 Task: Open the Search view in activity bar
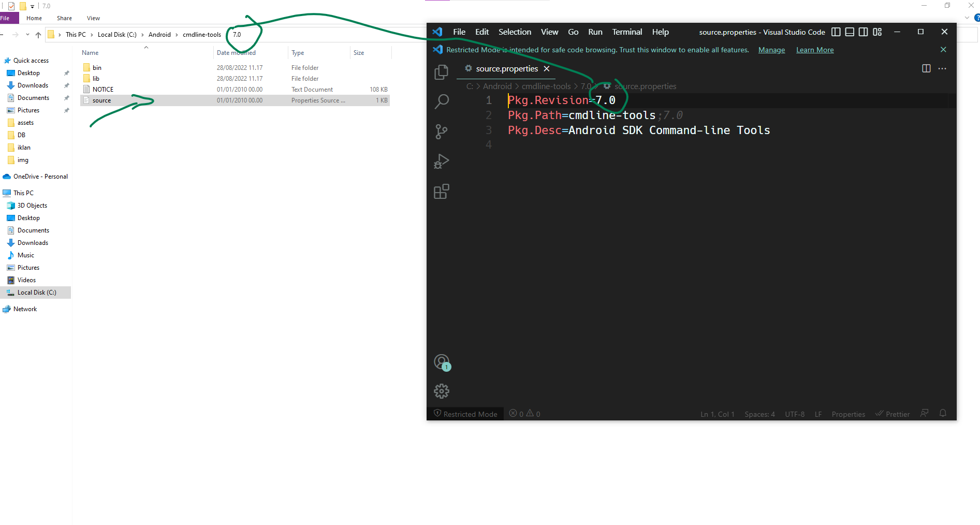coord(441,101)
